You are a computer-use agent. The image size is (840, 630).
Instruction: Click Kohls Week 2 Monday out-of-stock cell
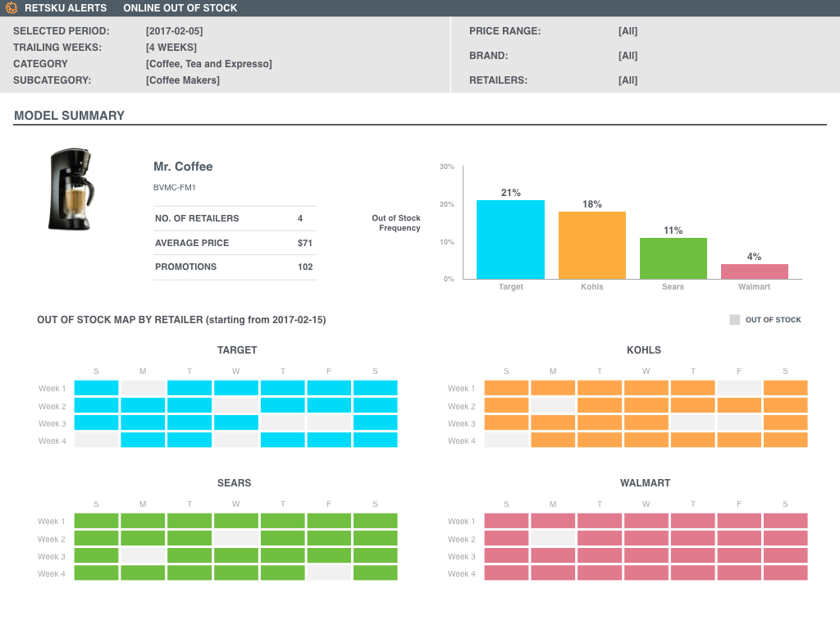pos(553,405)
